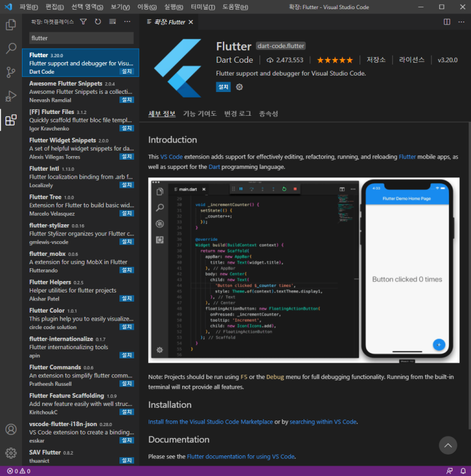Select Flutter Commands extension in list
This screenshot has width=471, height=476.
pos(80,375)
